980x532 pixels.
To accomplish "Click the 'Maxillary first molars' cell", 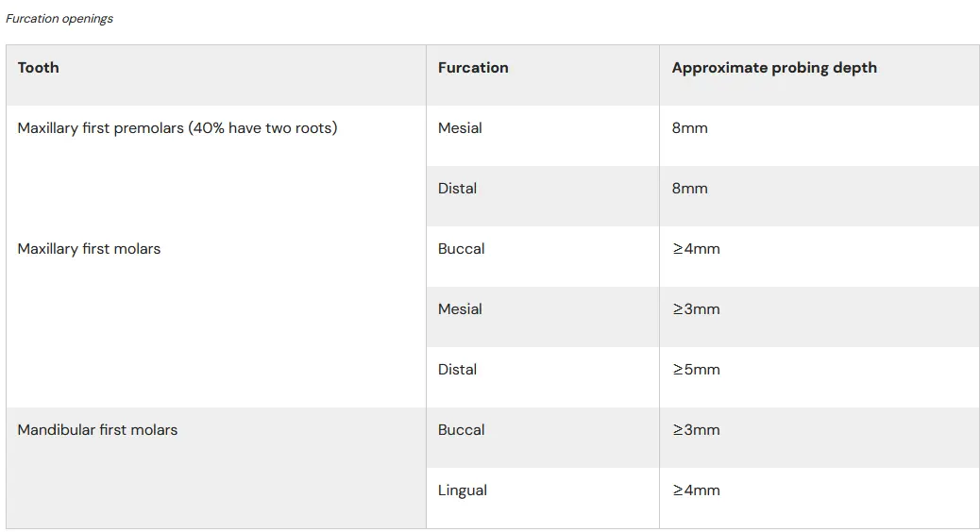I will tap(216, 317).
